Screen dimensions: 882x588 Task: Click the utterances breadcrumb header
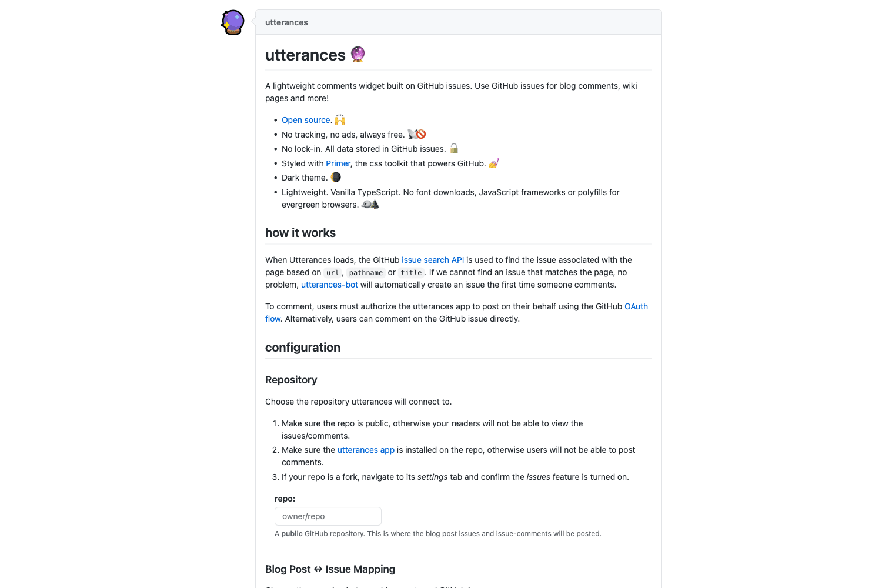coord(286,22)
